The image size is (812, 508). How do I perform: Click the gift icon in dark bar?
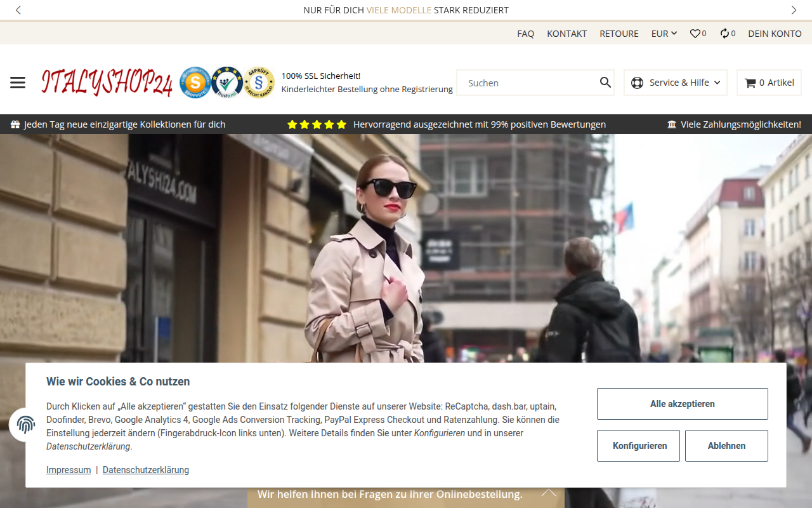point(15,124)
